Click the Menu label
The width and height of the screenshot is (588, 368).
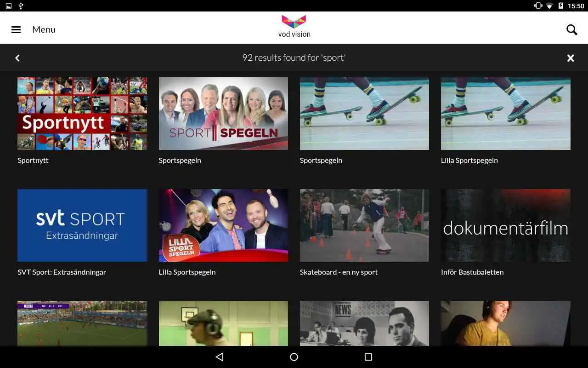click(x=44, y=29)
